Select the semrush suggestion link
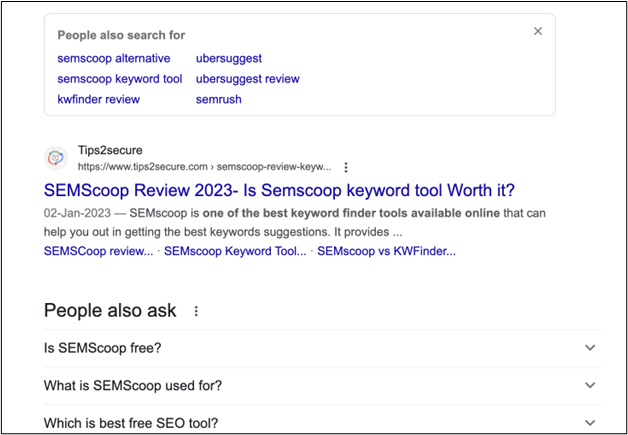This screenshot has height=435, width=628. [219, 99]
